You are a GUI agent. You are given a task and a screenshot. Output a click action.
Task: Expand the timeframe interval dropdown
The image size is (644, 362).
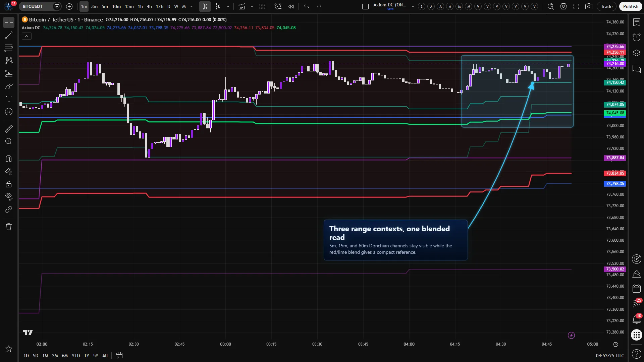192,6
